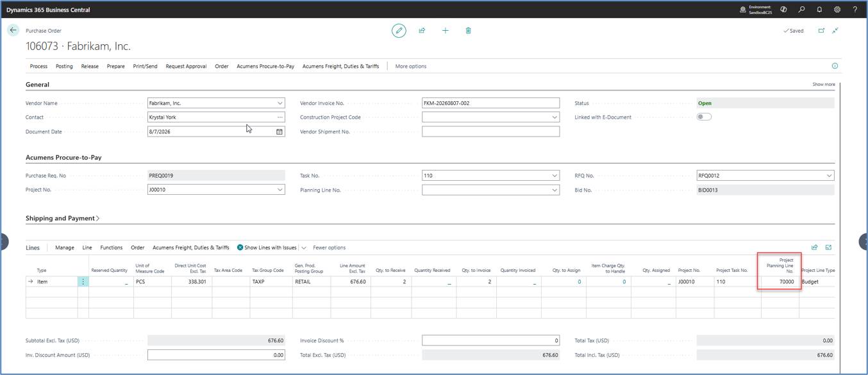Expand Vendor Name dropdown
Screen dimensions: 868x375
click(280, 103)
